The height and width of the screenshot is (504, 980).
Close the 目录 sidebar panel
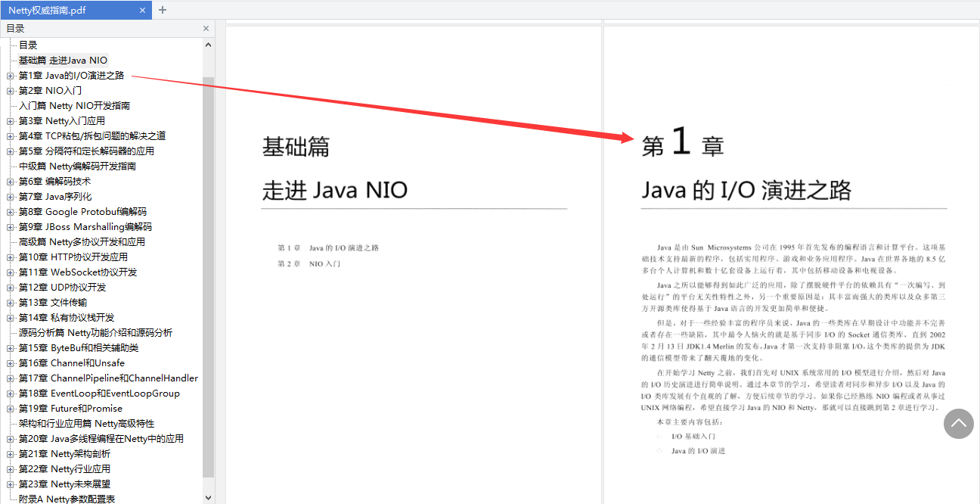[206, 29]
